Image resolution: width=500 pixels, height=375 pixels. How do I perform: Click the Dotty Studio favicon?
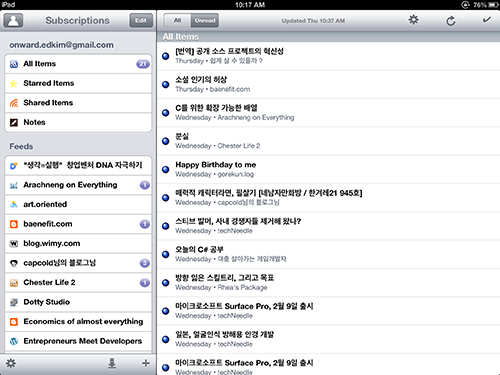point(14,302)
